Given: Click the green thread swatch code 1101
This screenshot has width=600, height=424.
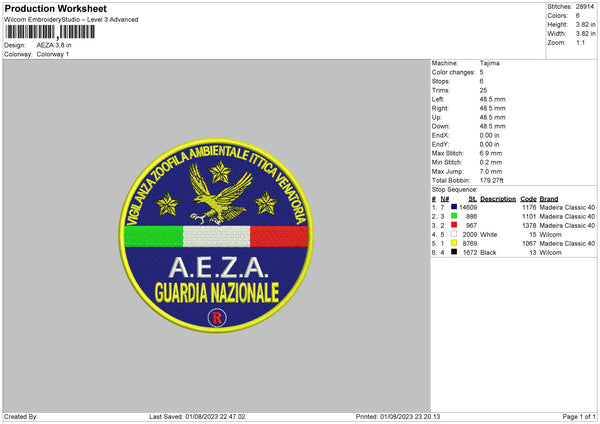Looking at the screenshot, I should tap(454, 216).
